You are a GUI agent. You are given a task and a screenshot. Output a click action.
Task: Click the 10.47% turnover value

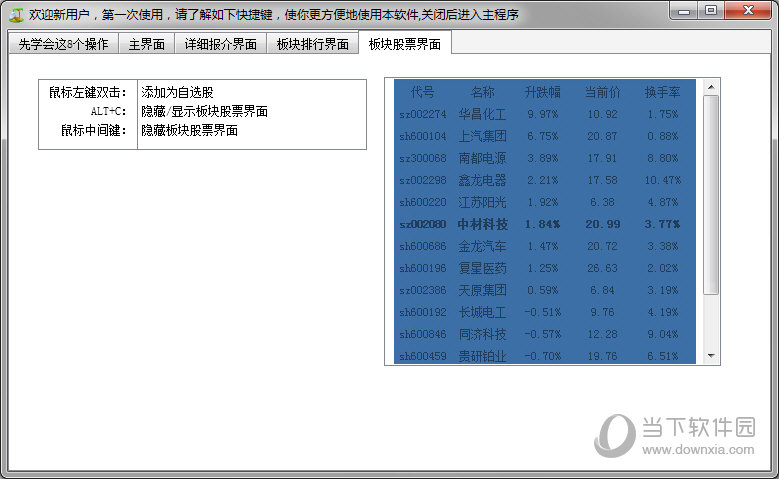pos(662,180)
